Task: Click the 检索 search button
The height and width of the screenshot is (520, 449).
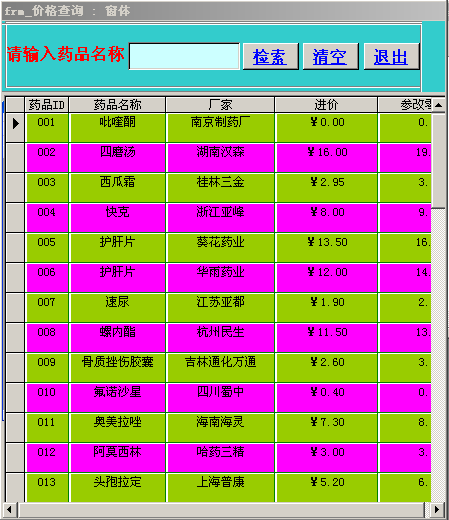Action: pos(271,56)
